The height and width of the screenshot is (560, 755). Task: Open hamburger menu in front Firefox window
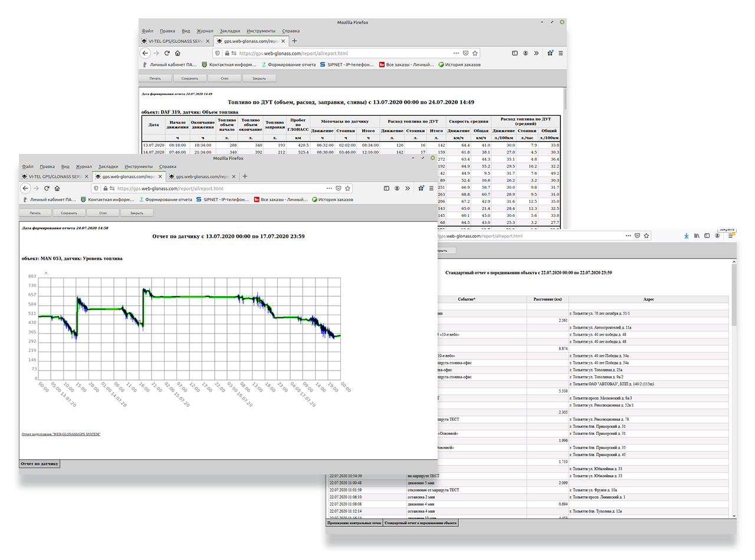(432, 188)
